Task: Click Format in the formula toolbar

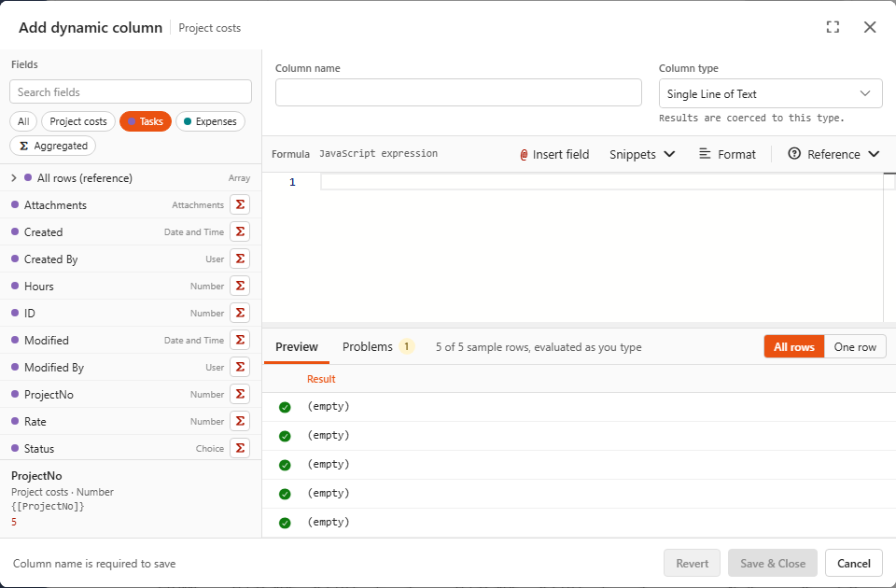Action: (727, 154)
